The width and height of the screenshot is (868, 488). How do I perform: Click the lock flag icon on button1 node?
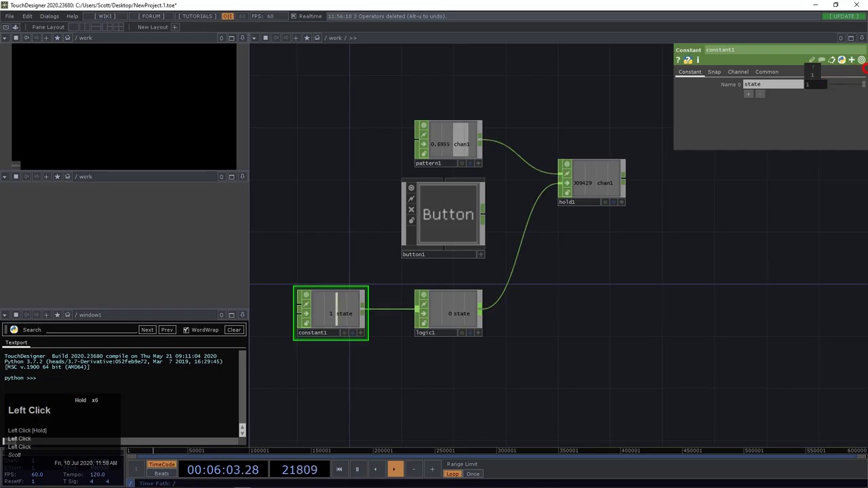click(x=411, y=220)
